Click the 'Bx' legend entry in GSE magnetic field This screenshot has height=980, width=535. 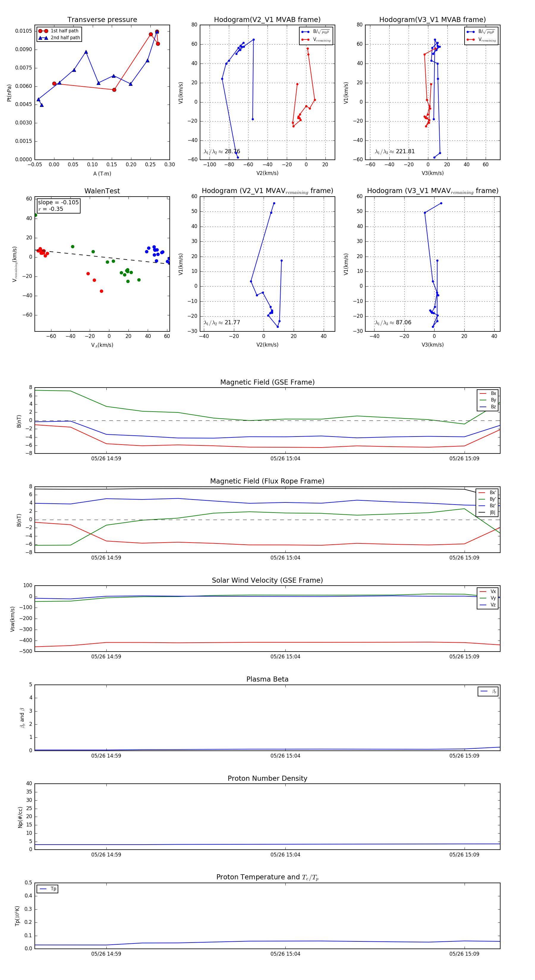pyautogui.click(x=488, y=393)
